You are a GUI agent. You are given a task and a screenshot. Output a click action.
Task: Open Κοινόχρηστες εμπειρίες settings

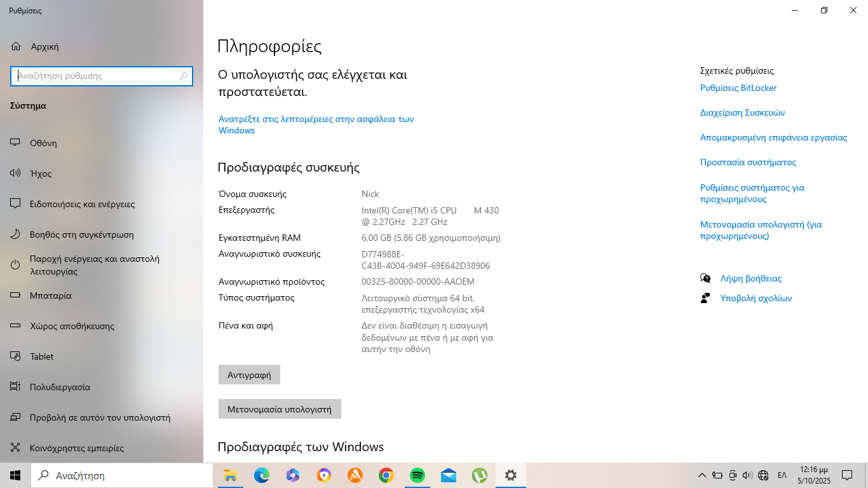tap(102, 448)
